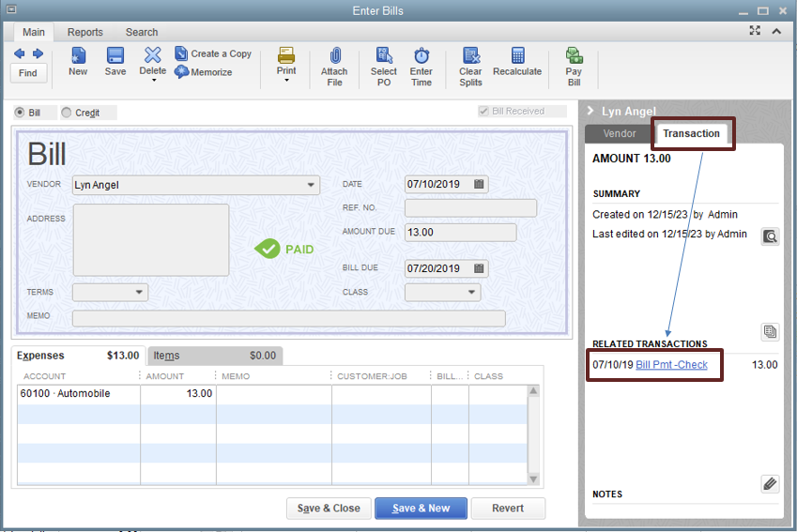Screen dimensions: 797x532
Task: Click the Revert button
Action: 508,509
